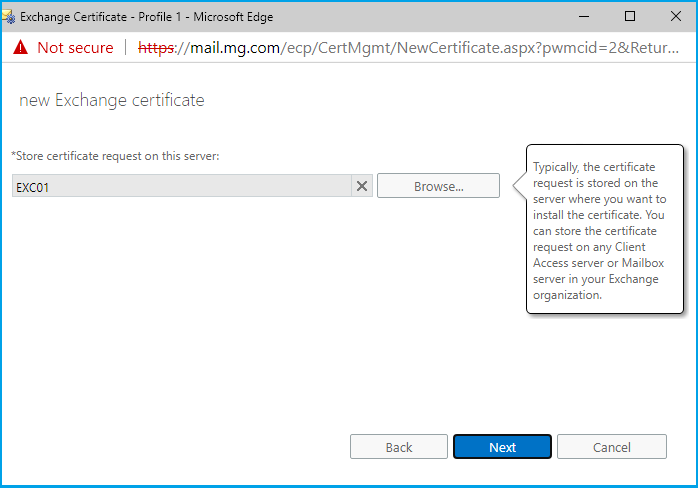Image resolution: width=698 pixels, height=489 pixels.
Task: Click the "Not secure" site info label
Action: point(75,47)
